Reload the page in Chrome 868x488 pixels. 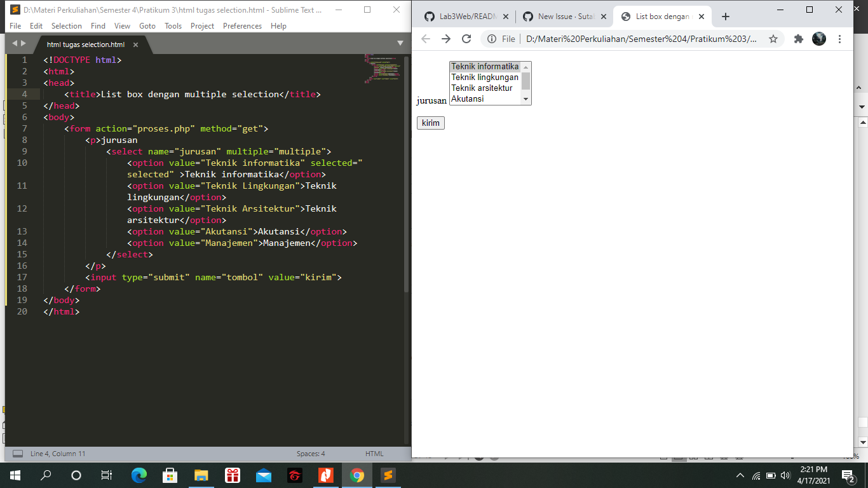point(466,39)
